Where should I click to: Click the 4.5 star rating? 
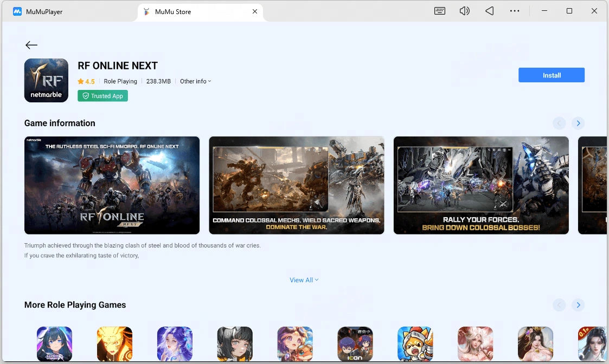point(86,81)
